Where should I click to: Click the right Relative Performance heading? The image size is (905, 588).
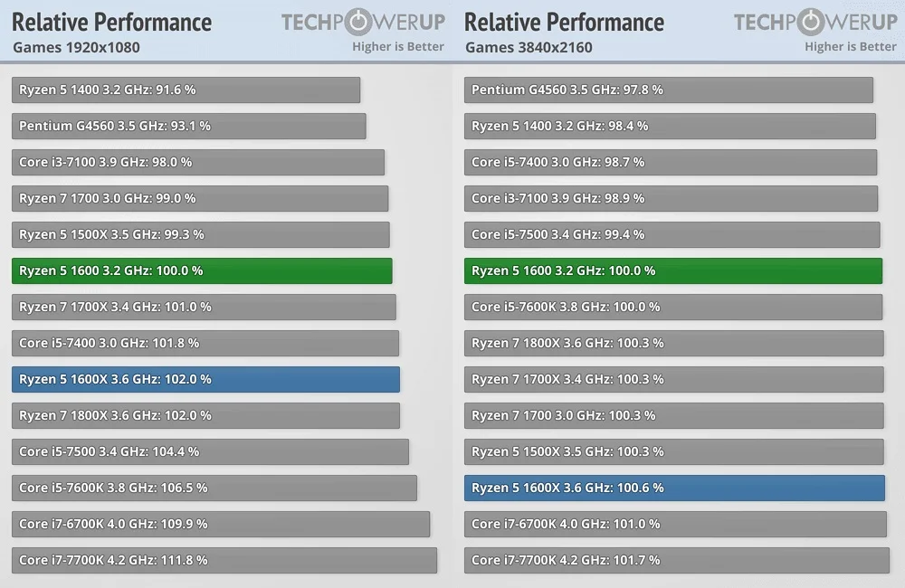tap(564, 23)
